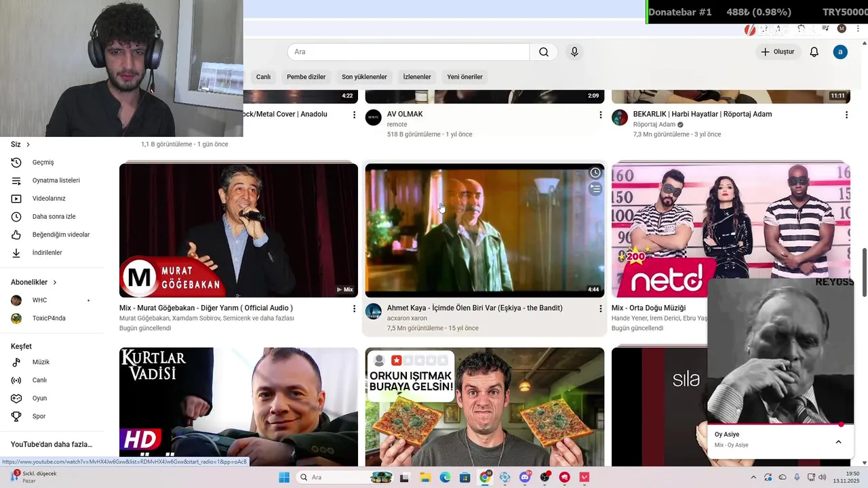Open acxaron xaron channel avatar
This screenshot has width=868, height=488.
coord(374,312)
